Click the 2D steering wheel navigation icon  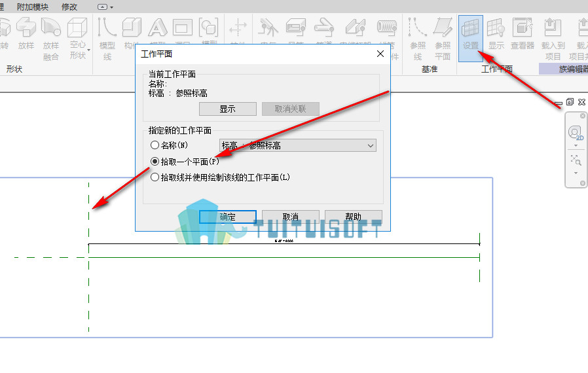click(x=576, y=133)
